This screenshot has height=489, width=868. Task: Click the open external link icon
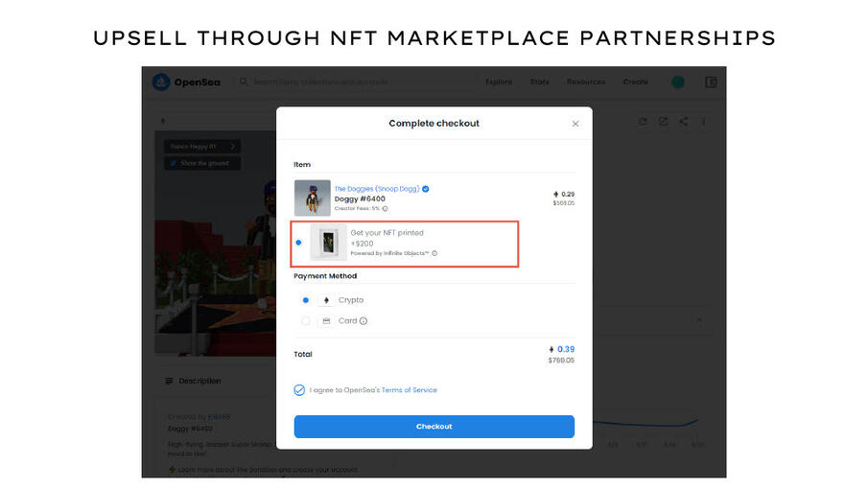663,122
